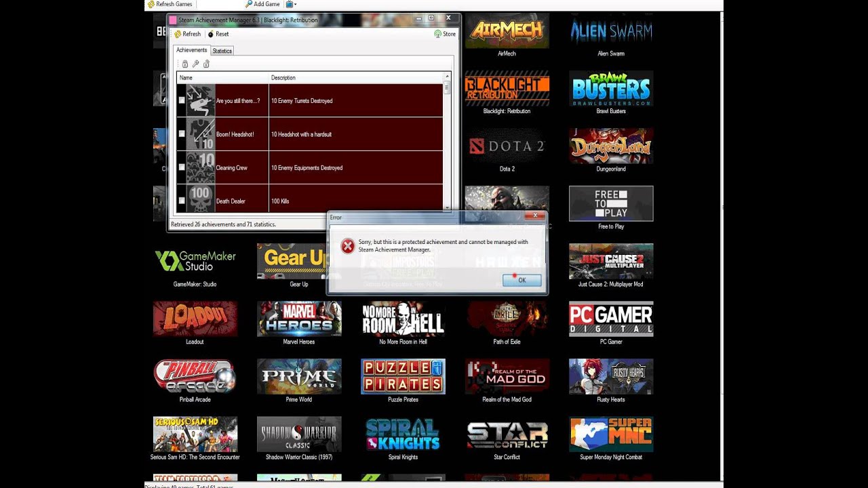Image resolution: width=868 pixels, height=488 pixels.
Task: Check the 'Boom! Headshot!' achievement checkbox
Action: tap(182, 134)
